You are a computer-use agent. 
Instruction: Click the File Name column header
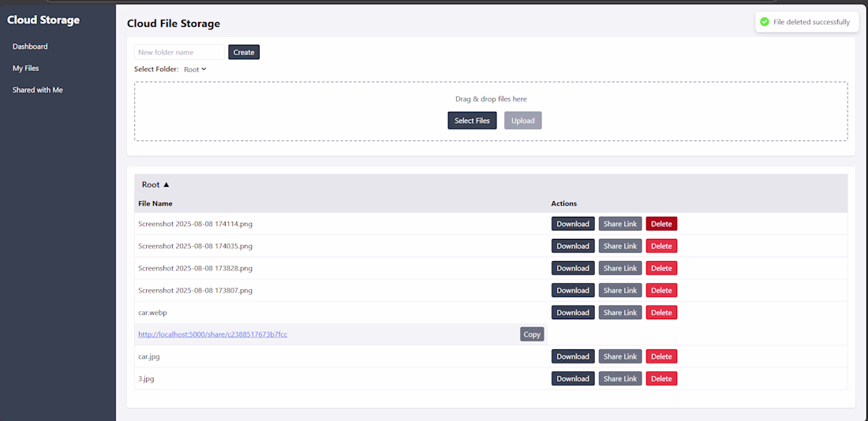155,203
